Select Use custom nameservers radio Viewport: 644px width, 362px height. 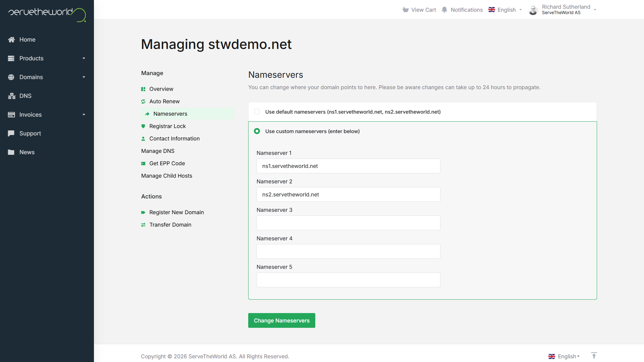point(257,131)
